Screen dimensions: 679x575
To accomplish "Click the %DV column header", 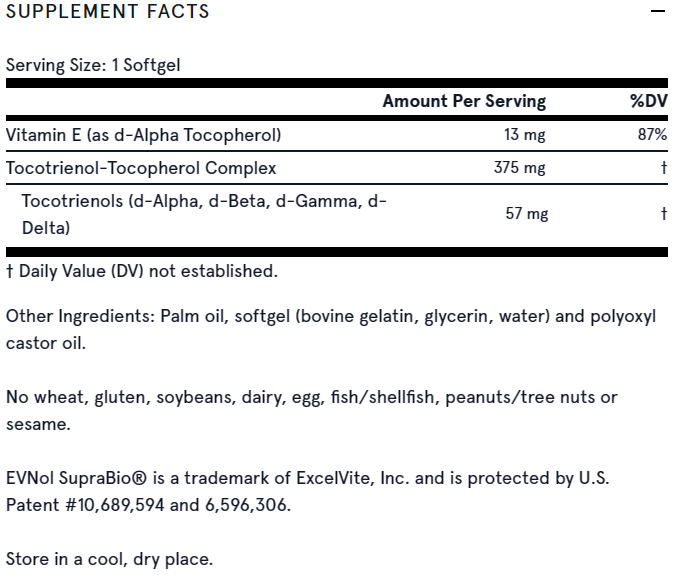I will click(x=646, y=101).
